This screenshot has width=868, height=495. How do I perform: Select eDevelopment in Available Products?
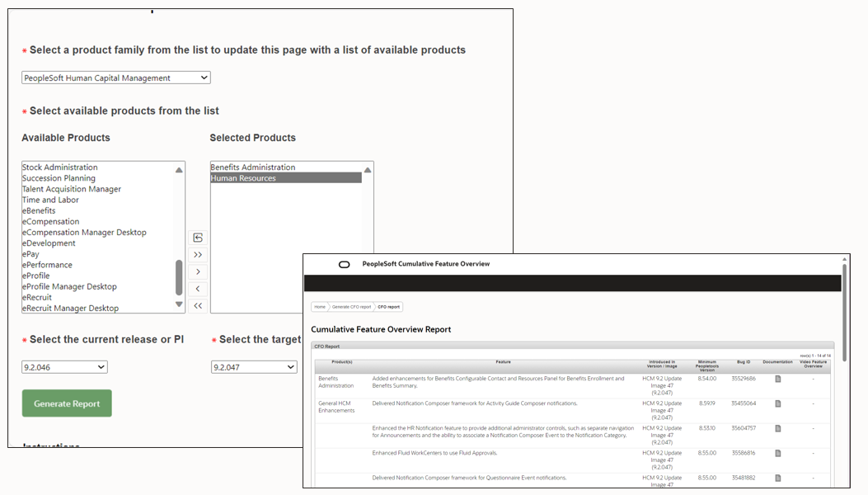tap(49, 243)
